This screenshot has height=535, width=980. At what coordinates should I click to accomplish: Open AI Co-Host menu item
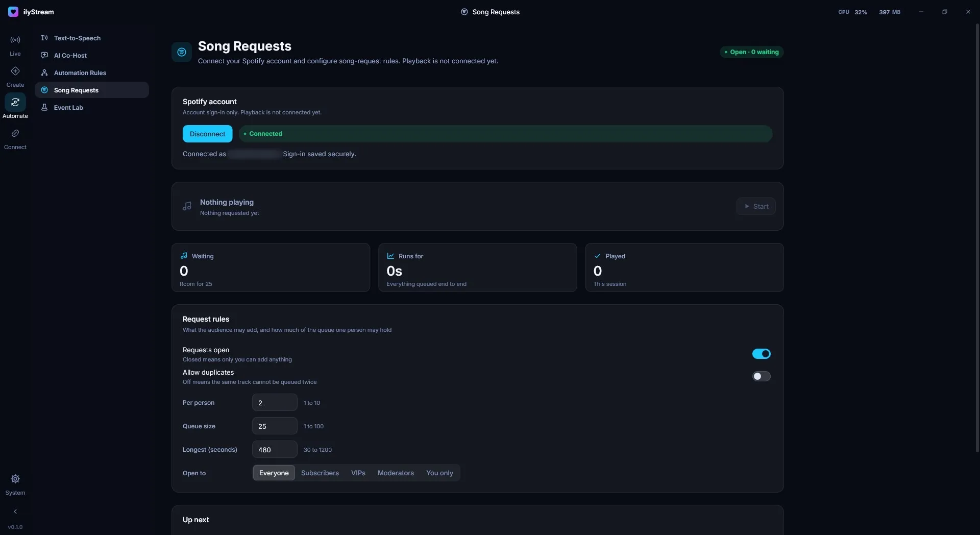pos(92,56)
